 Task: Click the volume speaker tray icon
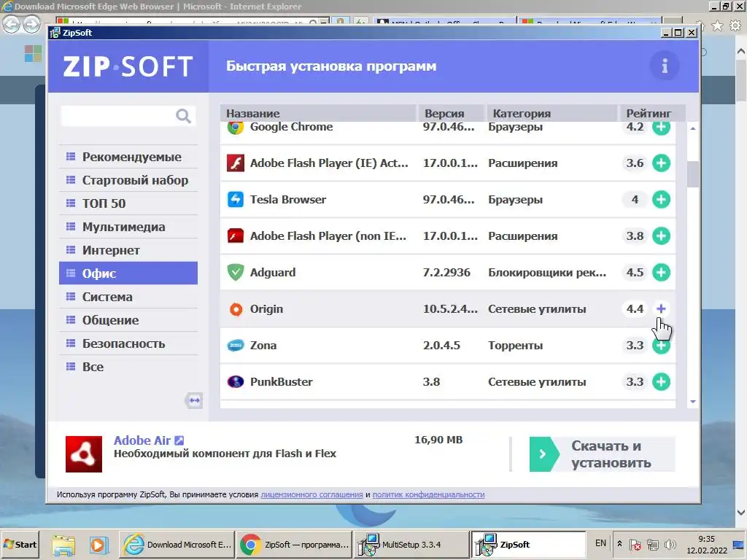point(670,544)
